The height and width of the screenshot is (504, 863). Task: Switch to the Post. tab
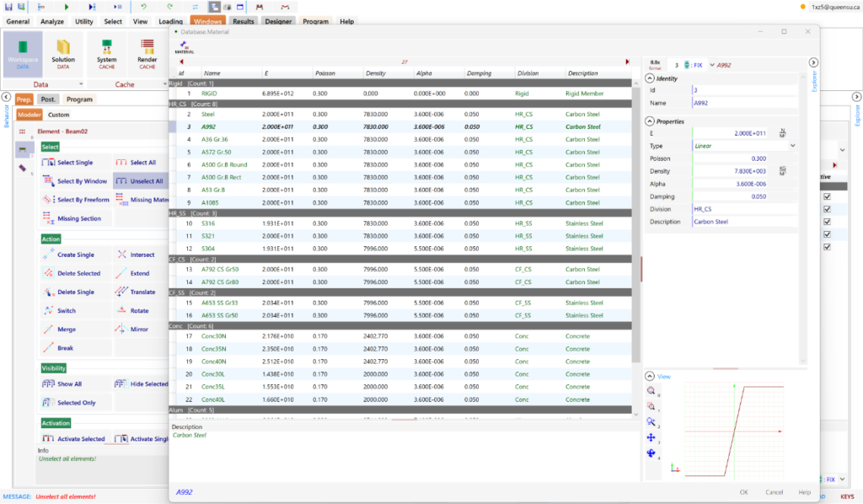click(x=48, y=99)
